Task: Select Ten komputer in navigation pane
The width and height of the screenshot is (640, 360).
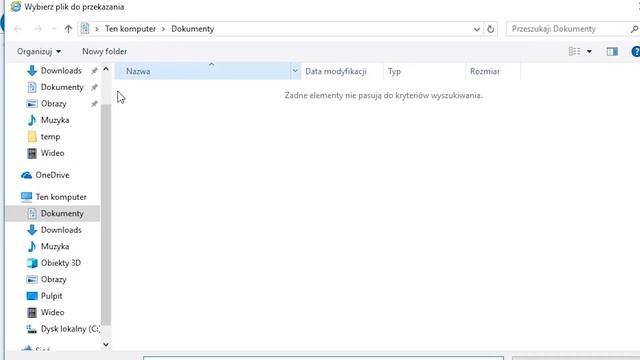Action: click(61, 197)
